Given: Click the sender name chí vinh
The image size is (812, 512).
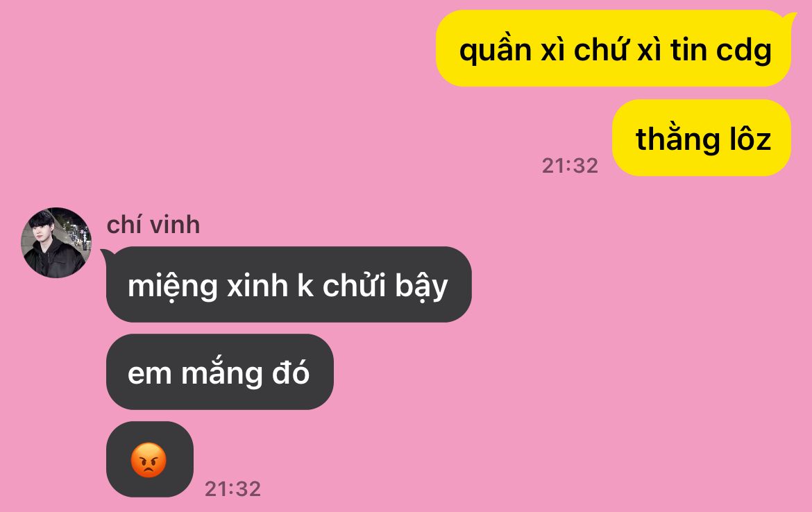Looking at the screenshot, I should [153, 225].
